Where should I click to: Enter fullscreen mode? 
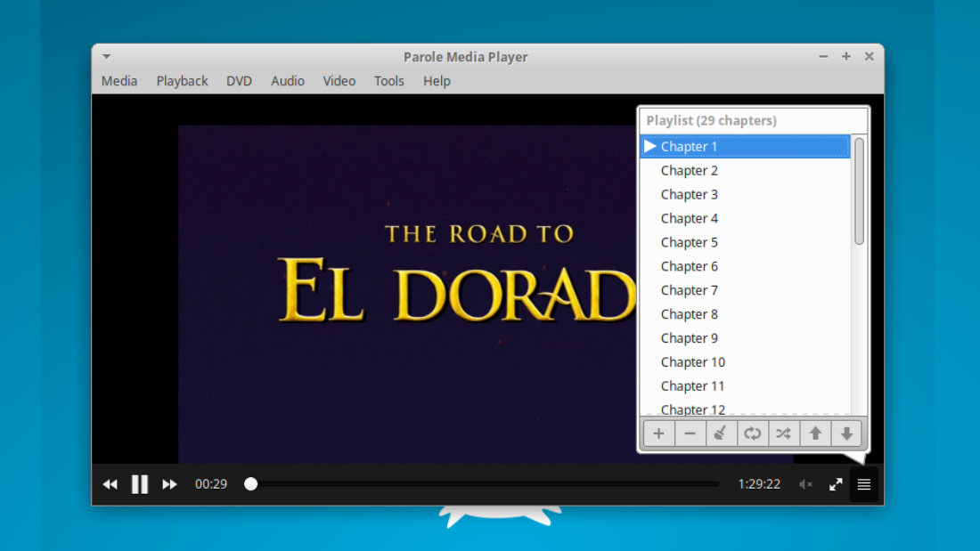836,484
